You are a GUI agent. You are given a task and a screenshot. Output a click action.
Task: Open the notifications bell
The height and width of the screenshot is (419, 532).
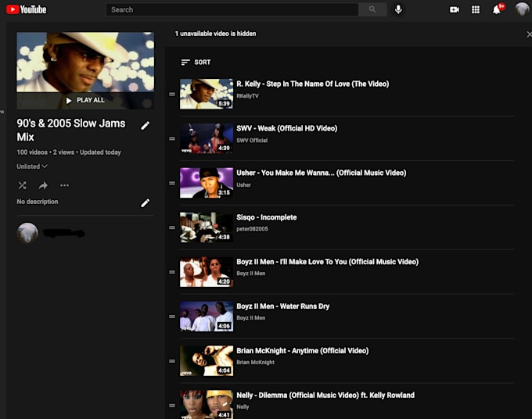tap(498, 9)
